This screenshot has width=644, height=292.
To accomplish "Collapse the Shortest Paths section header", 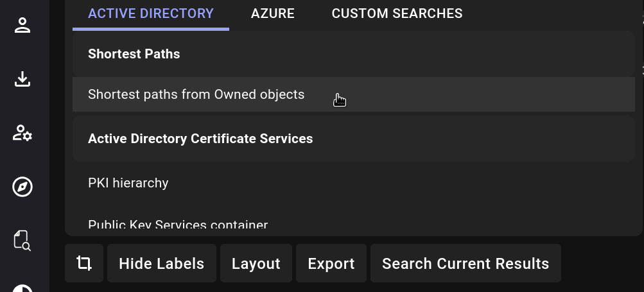I will tap(354, 54).
